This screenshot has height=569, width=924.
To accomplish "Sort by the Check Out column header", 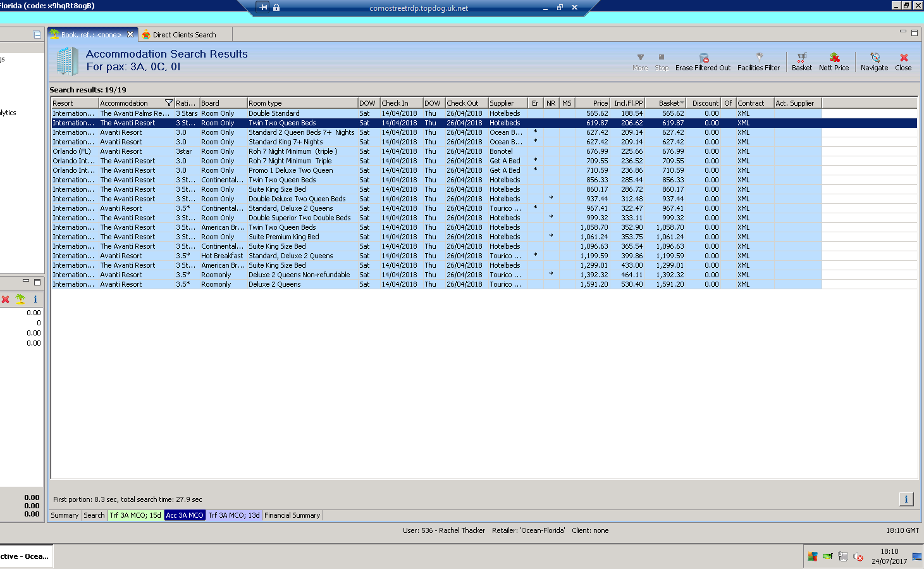I will (467, 103).
